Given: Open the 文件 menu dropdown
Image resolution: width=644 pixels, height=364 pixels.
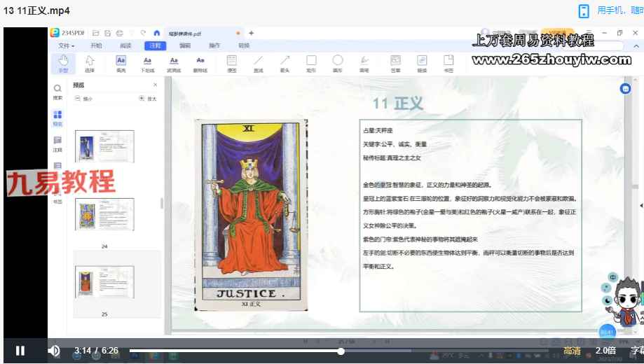Looking at the screenshot, I should click(66, 45).
